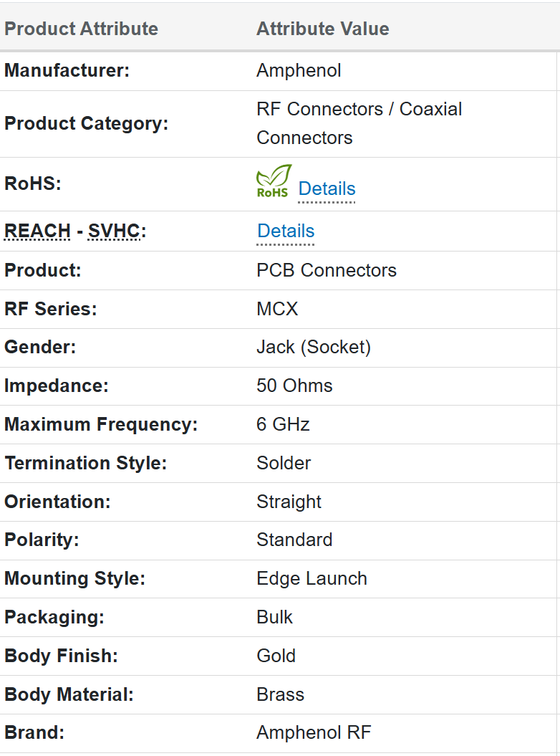Viewport: 560px width, 756px height.
Task: Click the Amphenol RF brand value
Action: 314,733
